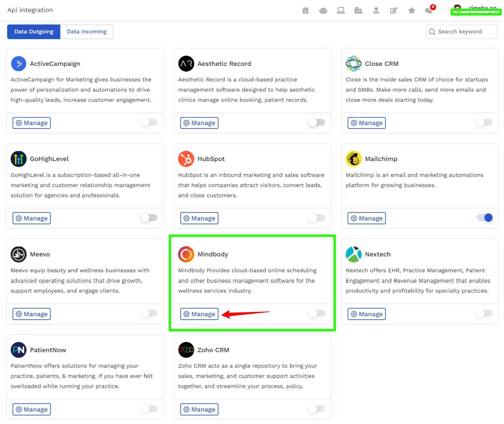The width and height of the screenshot is (504, 424).
Task: Click the Mailchimp monkey logo
Action: click(353, 159)
